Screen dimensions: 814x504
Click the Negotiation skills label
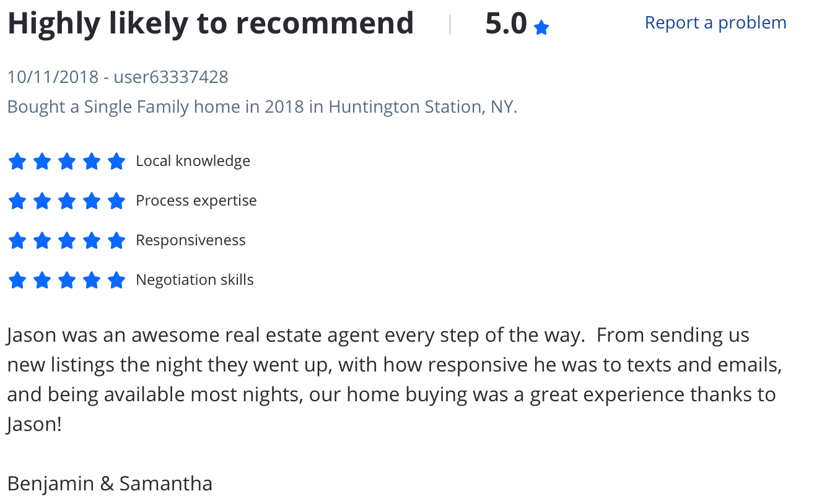pyautogui.click(x=195, y=280)
